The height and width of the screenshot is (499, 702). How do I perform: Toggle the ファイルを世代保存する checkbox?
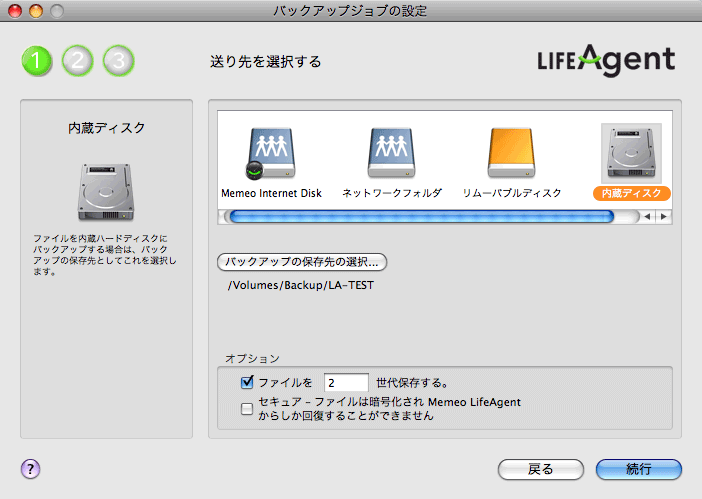[x=247, y=382]
